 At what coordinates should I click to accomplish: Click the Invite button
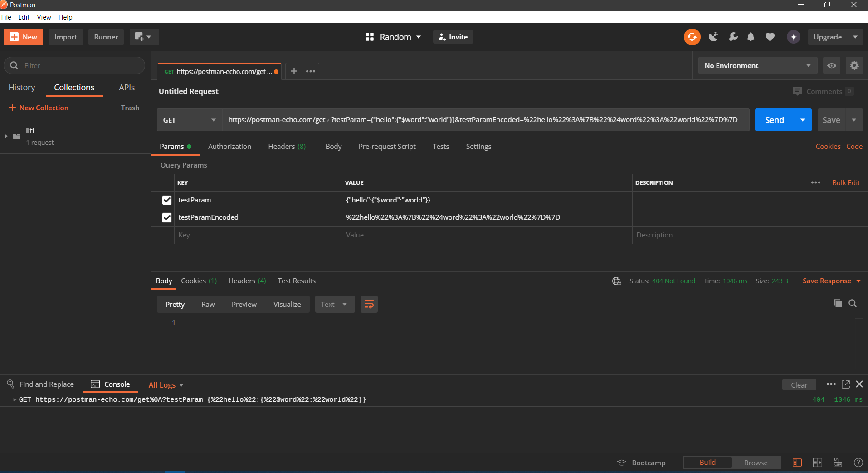point(453,37)
